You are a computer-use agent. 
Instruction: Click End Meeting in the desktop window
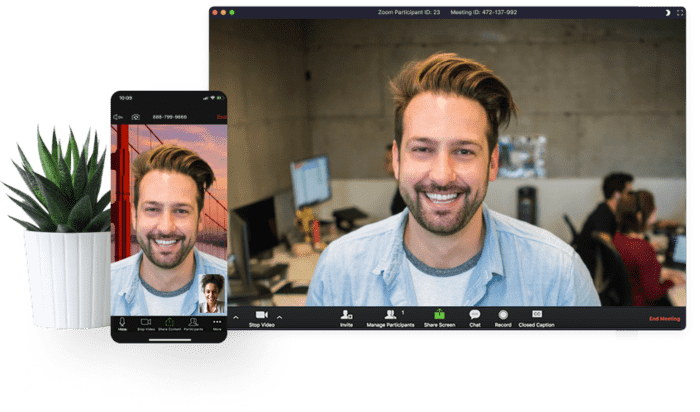(x=664, y=319)
